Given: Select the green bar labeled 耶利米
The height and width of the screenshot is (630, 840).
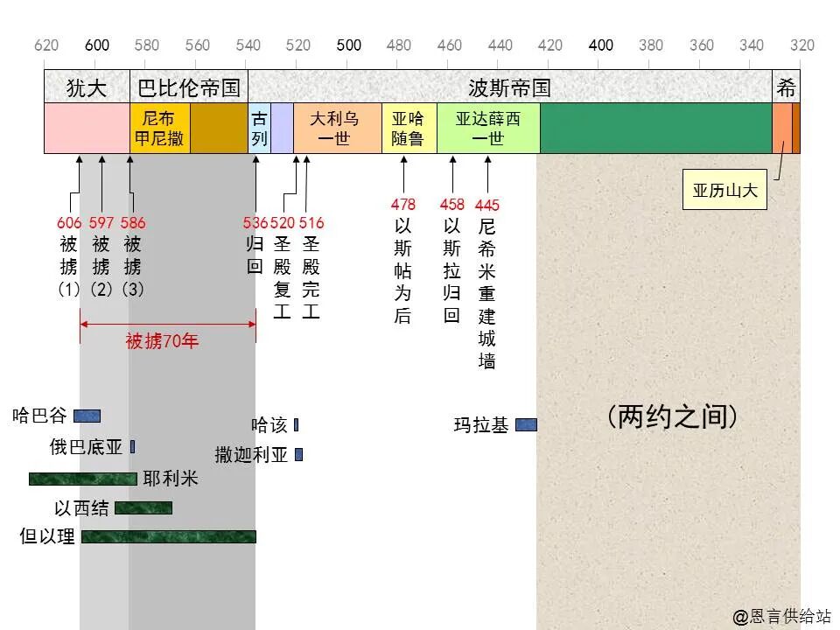Looking at the screenshot, I should (82, 479).
